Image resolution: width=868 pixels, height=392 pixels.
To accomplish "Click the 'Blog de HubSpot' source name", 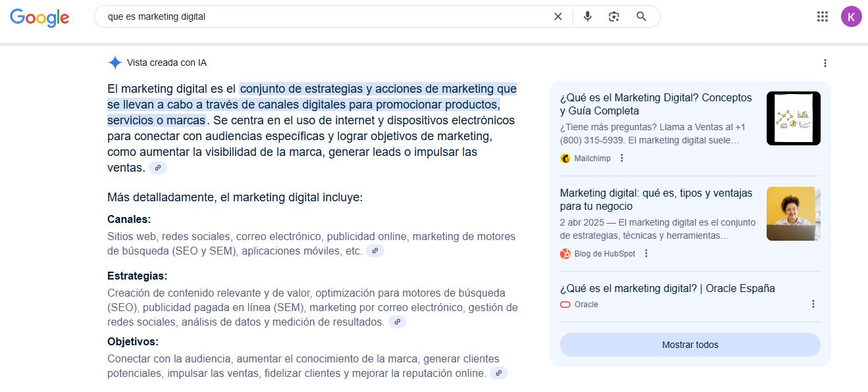I will point(605,253).
